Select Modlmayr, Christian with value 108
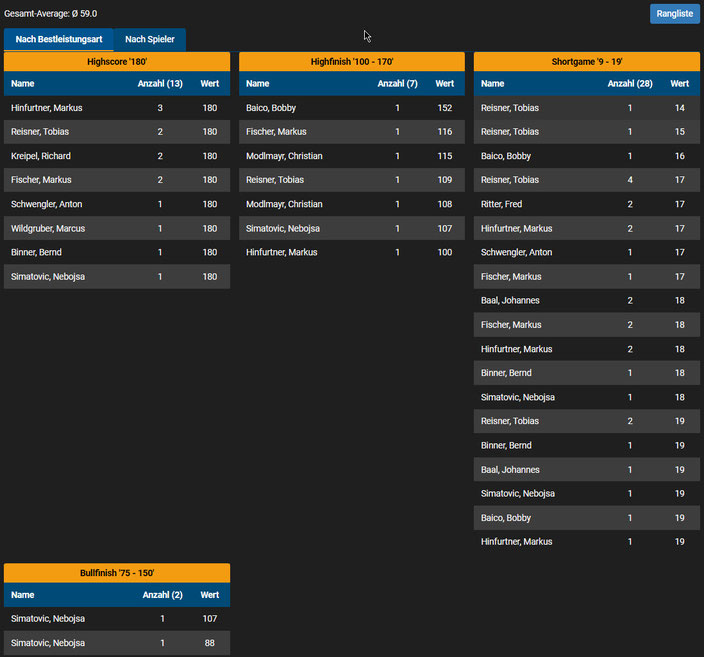The width and height of the screenshot is (704, 657). [352, 204]
